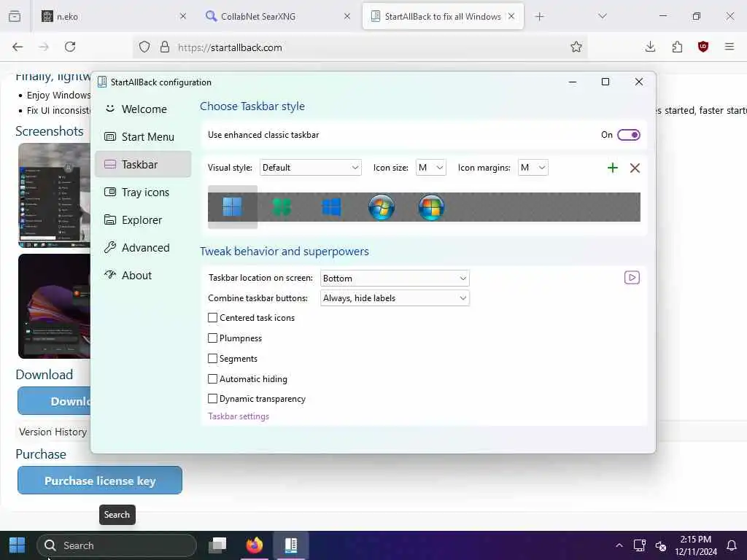Select the Taskbar section
This screenshot has width=747, height=560.
[x=144, y=164]
